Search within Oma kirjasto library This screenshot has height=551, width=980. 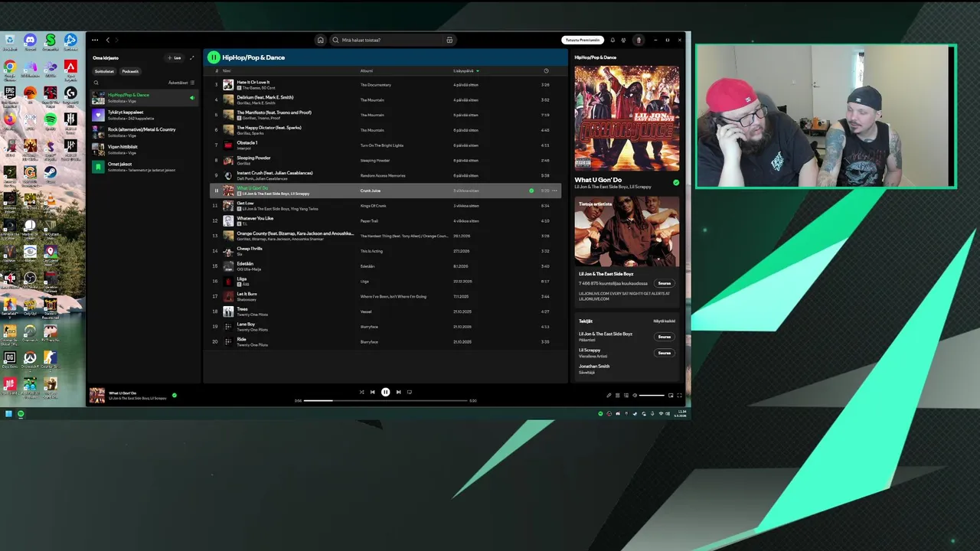(x=96, y=83)
